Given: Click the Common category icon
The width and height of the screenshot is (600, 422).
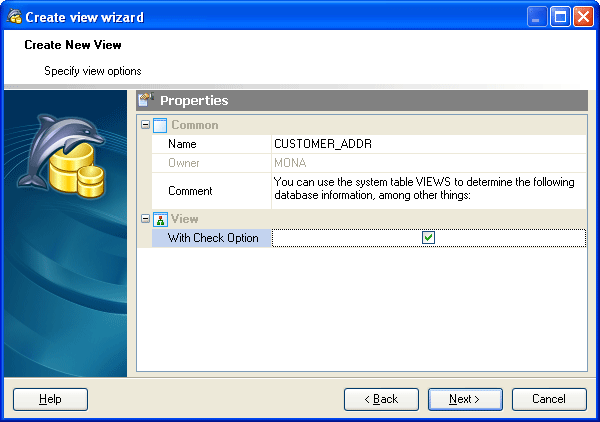Looking at the screenshot, I should point(160,125).
